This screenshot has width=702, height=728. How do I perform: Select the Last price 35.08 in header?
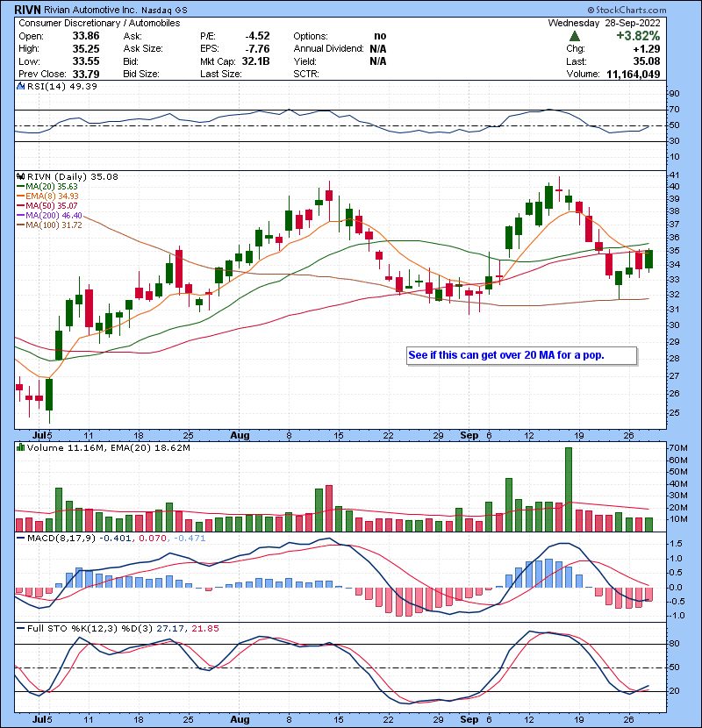pyautogui.click(x=647, y=61)
